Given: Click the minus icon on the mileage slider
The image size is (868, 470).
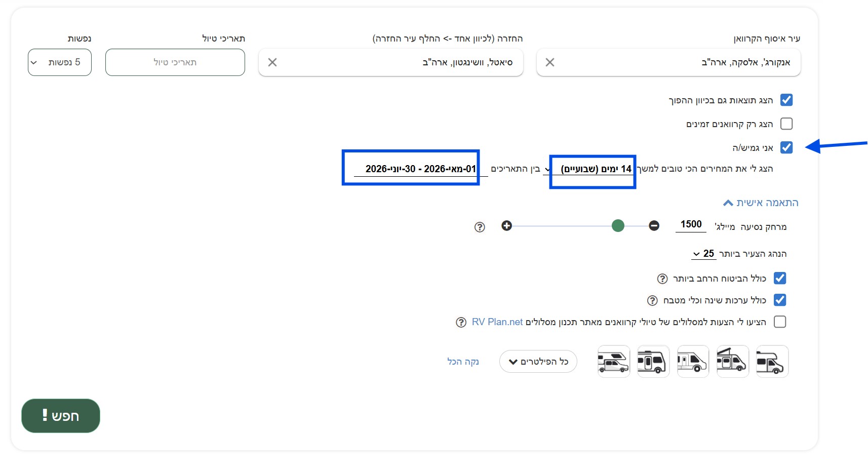Looking at the screenshot, I should pyautogui.click(x=654, y=226).
